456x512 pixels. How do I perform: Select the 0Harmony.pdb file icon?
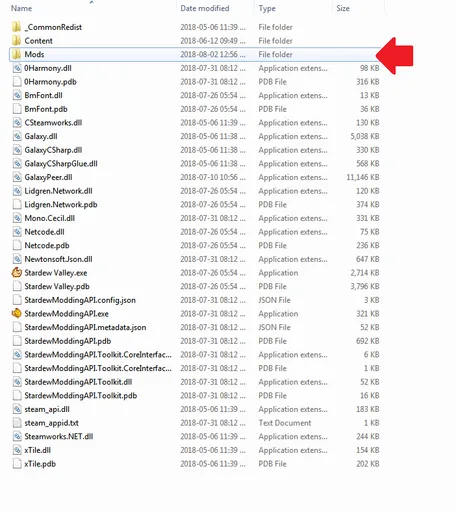[x=17, y=82]
